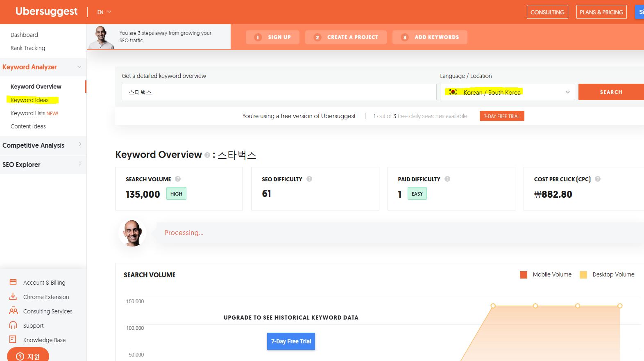
Task: Open Korean / South Korea location dropdown
Action: click(507, 92)
